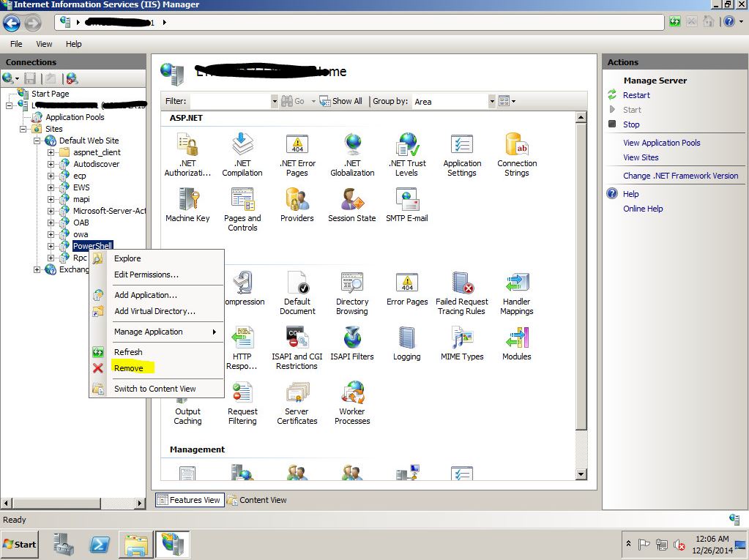This screenshot has height=560, width=749.
Task: Open .NET Authorization Rules feature
Action: tap(187, 155)
